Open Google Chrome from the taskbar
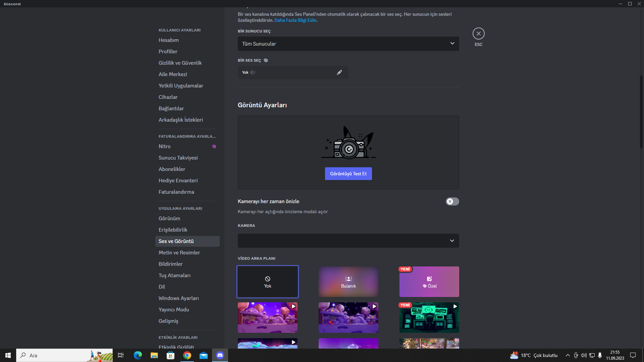644x362 pixels. pos(187,355)
